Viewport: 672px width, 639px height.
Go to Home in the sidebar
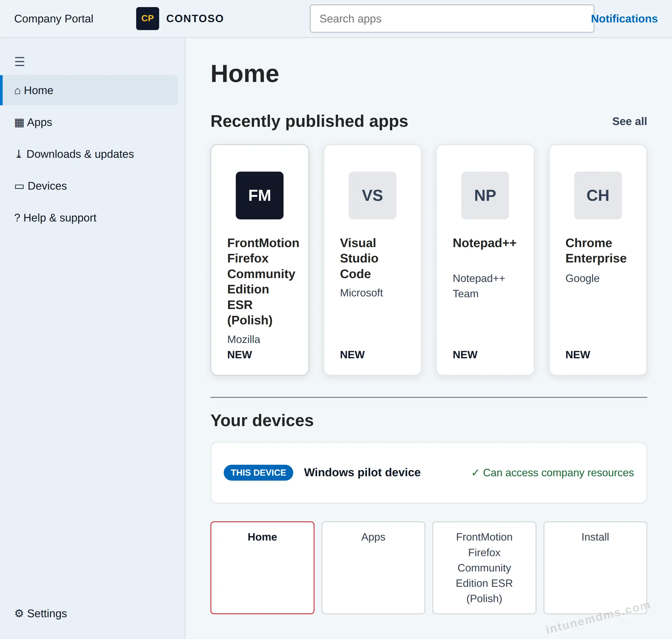[x=89, y=90]
